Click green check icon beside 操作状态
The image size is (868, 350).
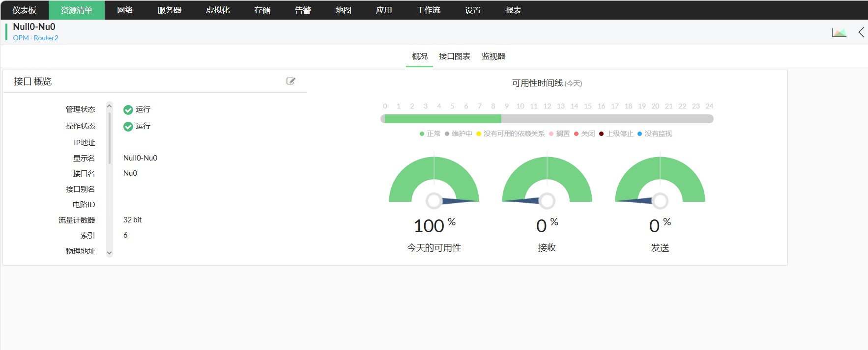pyautogui.click(x=128, y=127)
